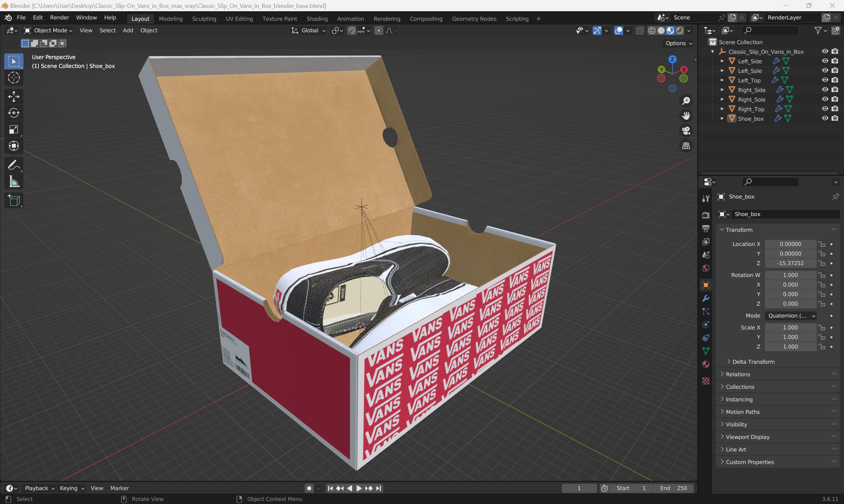Jump to the animation end frame
The width and height of the screenshot is (844, 504).
coord(379,488)
